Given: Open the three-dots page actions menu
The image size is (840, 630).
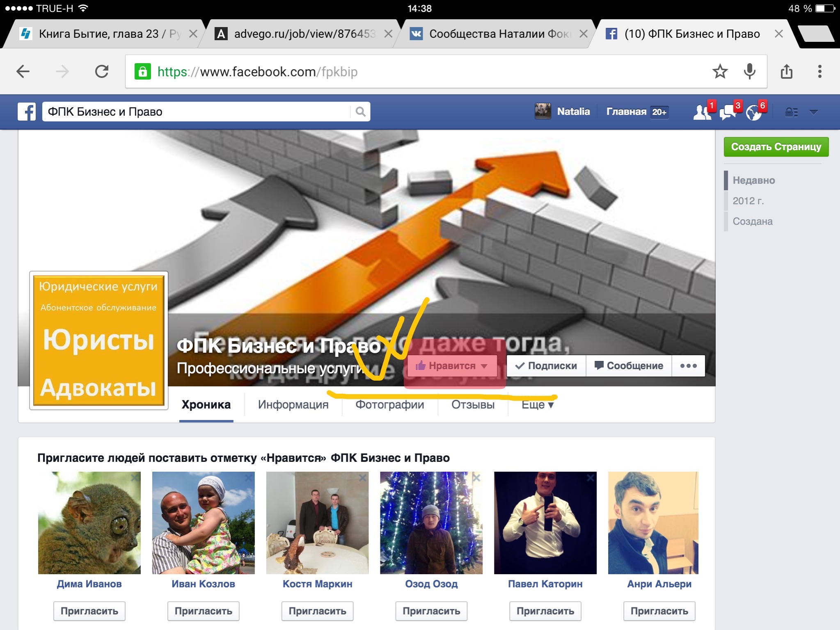Looking at the screenshot, I should [x=689, y=366].
